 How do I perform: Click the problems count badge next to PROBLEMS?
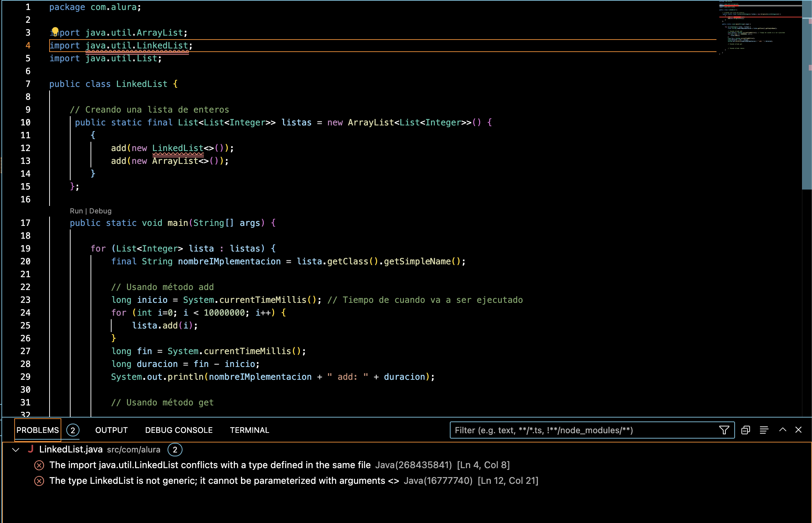tap(73, 430)
